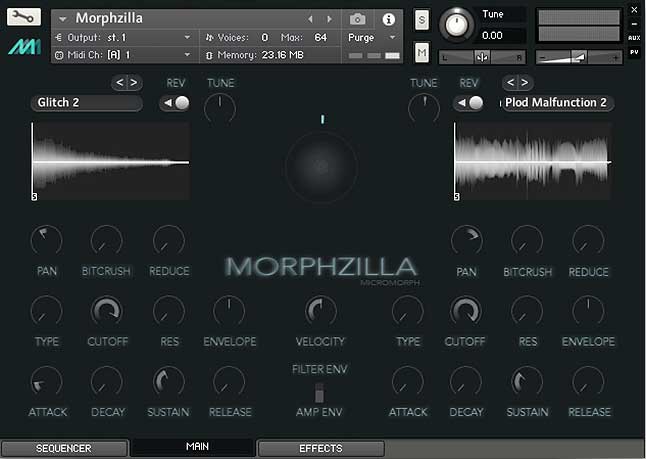Click the right layer PAN knob
Screen dimensions: 646x459
click(x=466, y=241)
